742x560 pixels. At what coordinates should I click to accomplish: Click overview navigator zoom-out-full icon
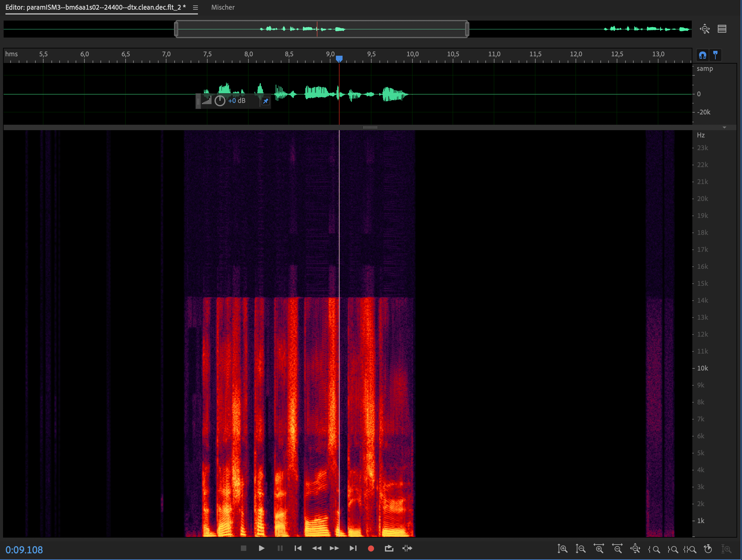[x=704, y=29]
